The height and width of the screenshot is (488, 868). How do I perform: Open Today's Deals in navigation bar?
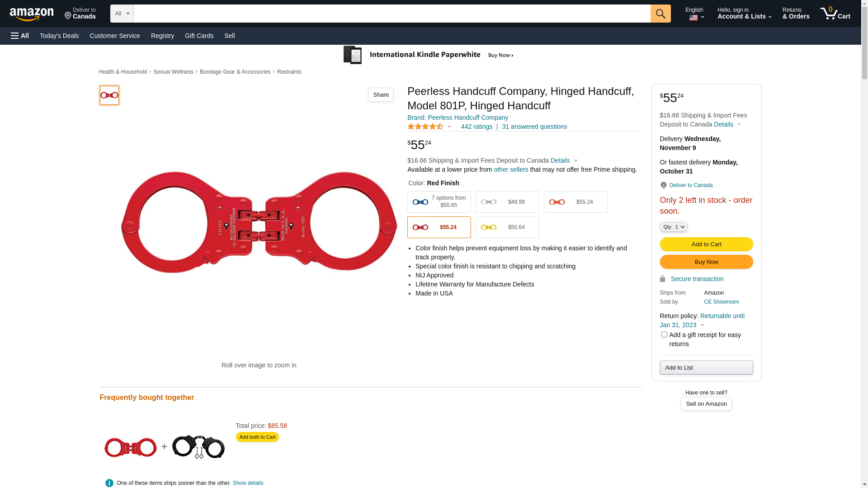pyautogui.click(x=59, y=36)
